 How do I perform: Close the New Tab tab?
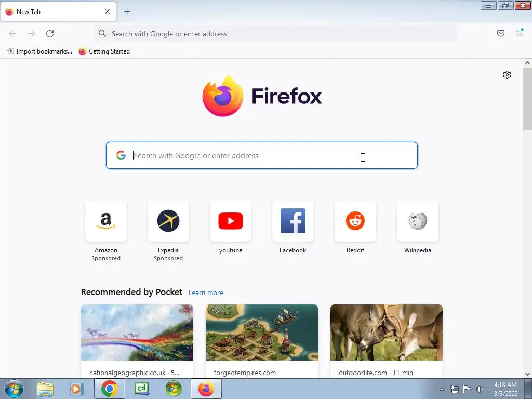click(108, 11)
